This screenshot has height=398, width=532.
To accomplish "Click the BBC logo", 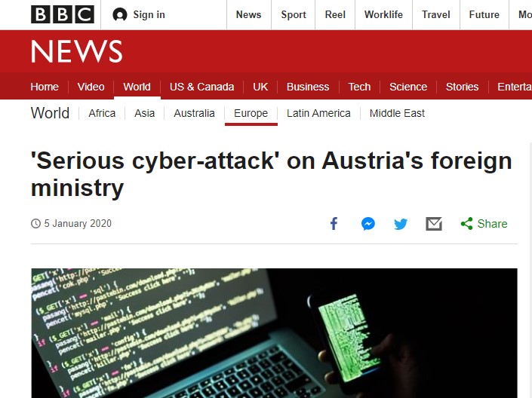I will (63, 14).
